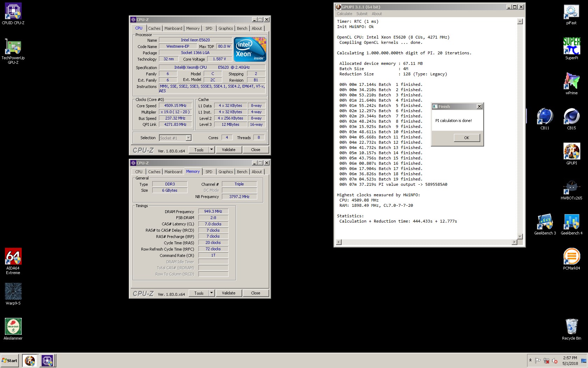Launch the GPUPI desktop icon
The width and height of the screenshot is (588, 368).
click(572, 154)
